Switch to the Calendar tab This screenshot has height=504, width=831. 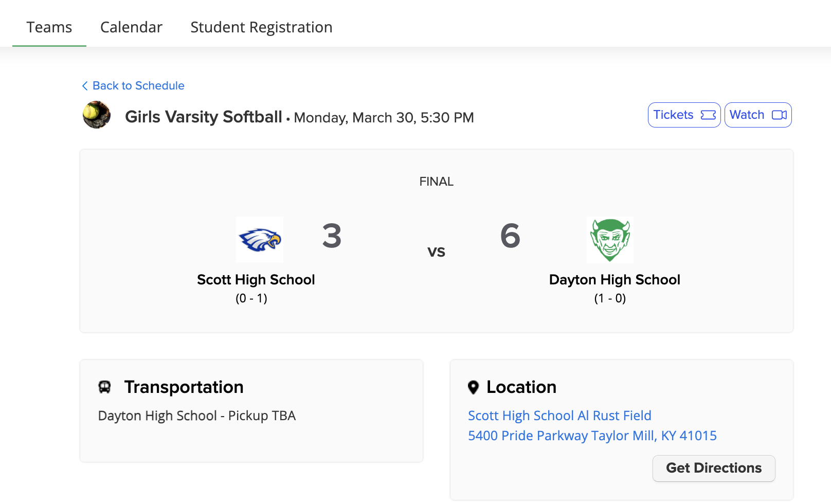click(131, 27)
